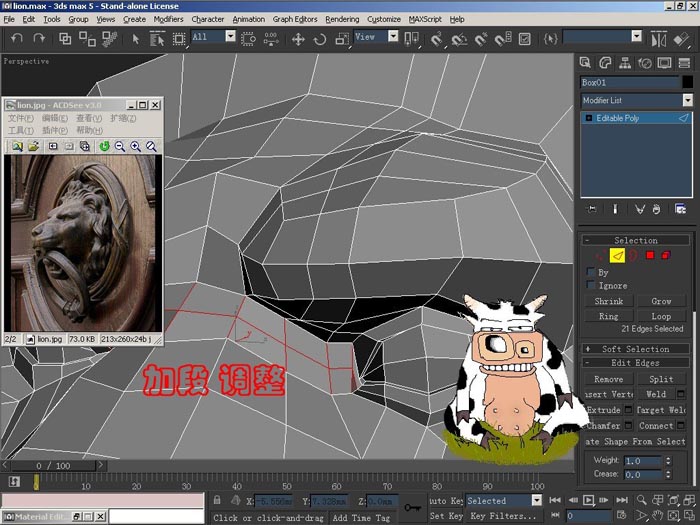Viewport: 700px width, 525px height.
Task: Select Edge sub-object level icon
Action: click(x=617, y=255)
